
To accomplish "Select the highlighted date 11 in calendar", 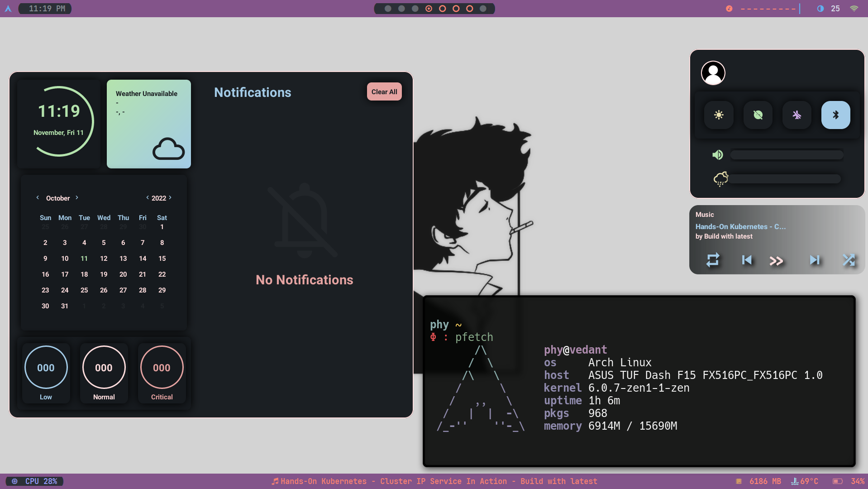I will (84, 259).
